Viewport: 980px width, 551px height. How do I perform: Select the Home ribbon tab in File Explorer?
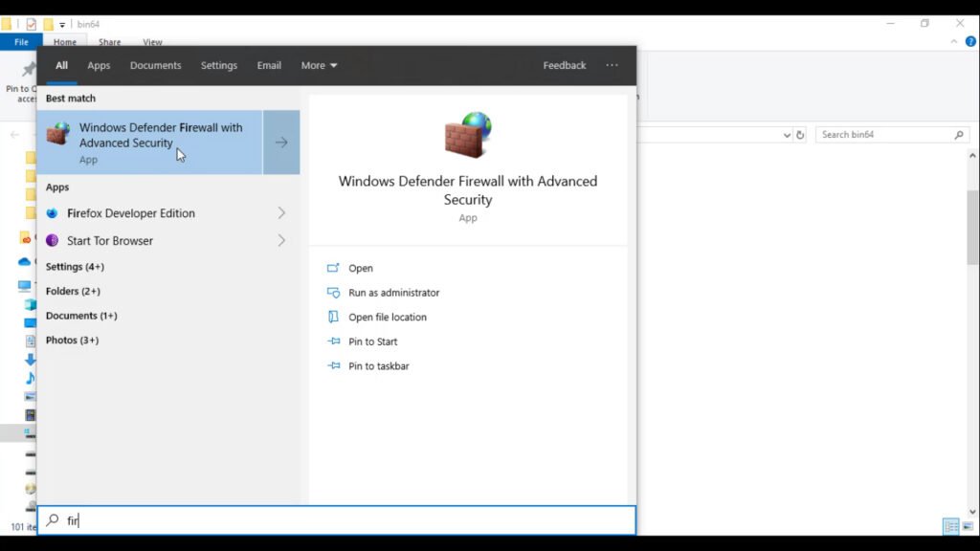coord(65,42)
